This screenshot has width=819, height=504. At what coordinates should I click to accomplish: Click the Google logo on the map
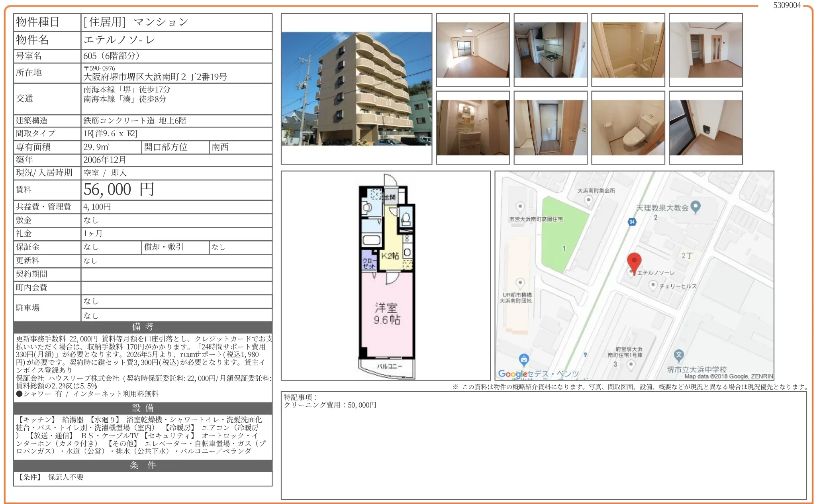click(x=513, y=374)
